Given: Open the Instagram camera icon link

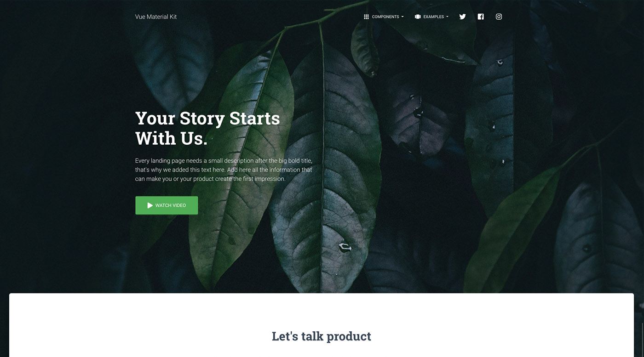Looking at the screenshot, I should click(x=499, y=17).
